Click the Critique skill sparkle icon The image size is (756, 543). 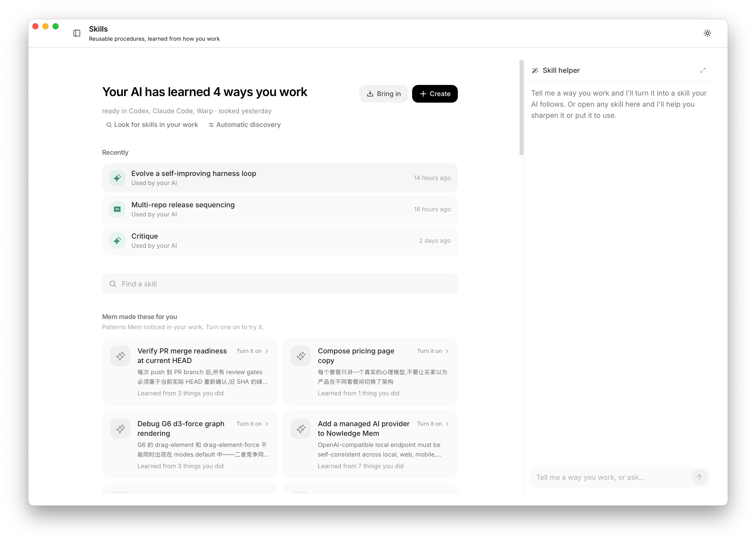coord(117,240)
